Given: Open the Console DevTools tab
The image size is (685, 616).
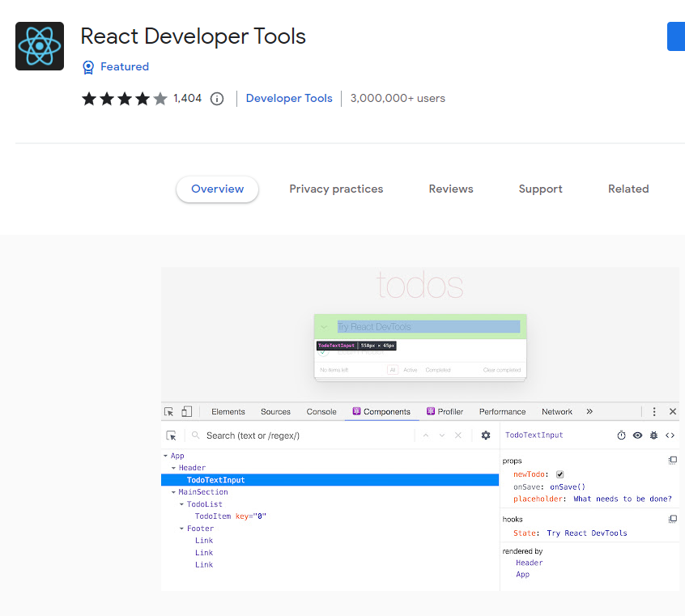Looking at the screenshot, I should [321, 411].
